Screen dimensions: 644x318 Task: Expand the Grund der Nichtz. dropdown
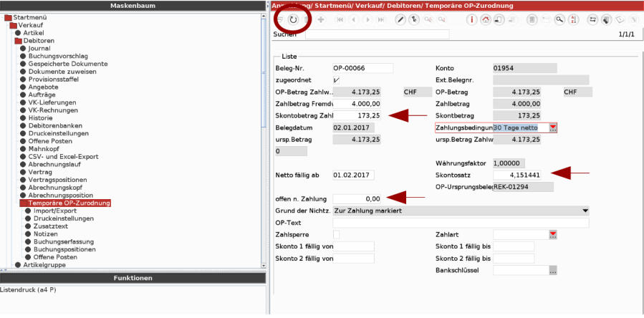coord(585,211)
